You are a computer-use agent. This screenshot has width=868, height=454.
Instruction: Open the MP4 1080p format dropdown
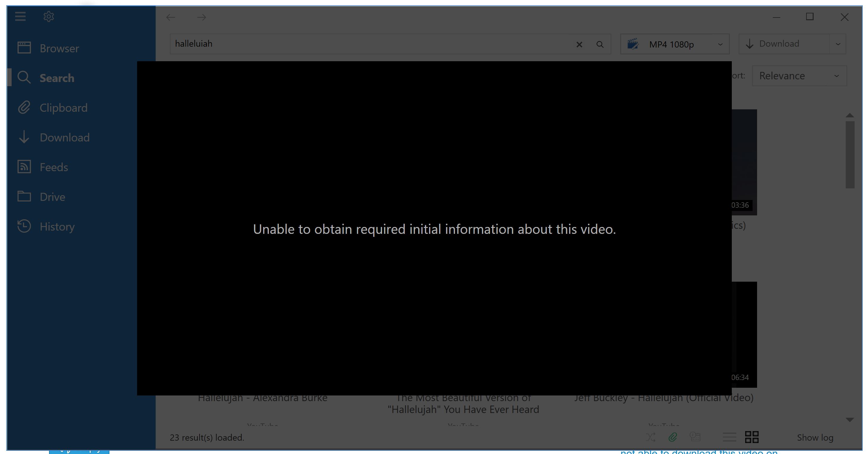point(675,44)
